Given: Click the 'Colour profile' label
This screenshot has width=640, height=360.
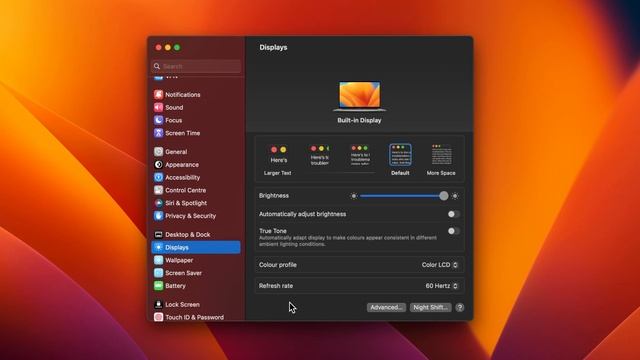Looking at the screenshot, I should click(x=278, y=265).
